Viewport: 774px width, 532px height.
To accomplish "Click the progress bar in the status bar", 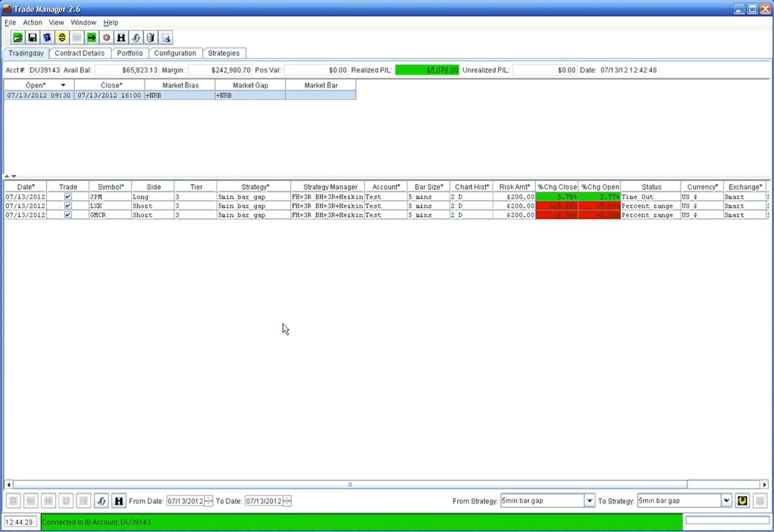I will pyautogui.click(x=727, y=520).
